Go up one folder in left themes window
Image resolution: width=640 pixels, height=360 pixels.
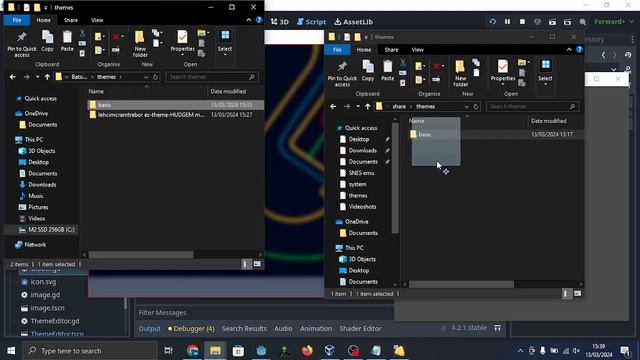[x=47, y=77]
